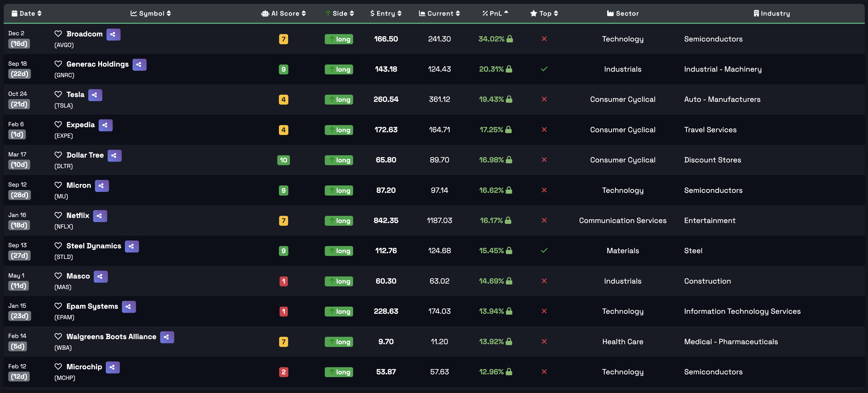
Task: Click the Sector column header
Action: click(623, 13)
